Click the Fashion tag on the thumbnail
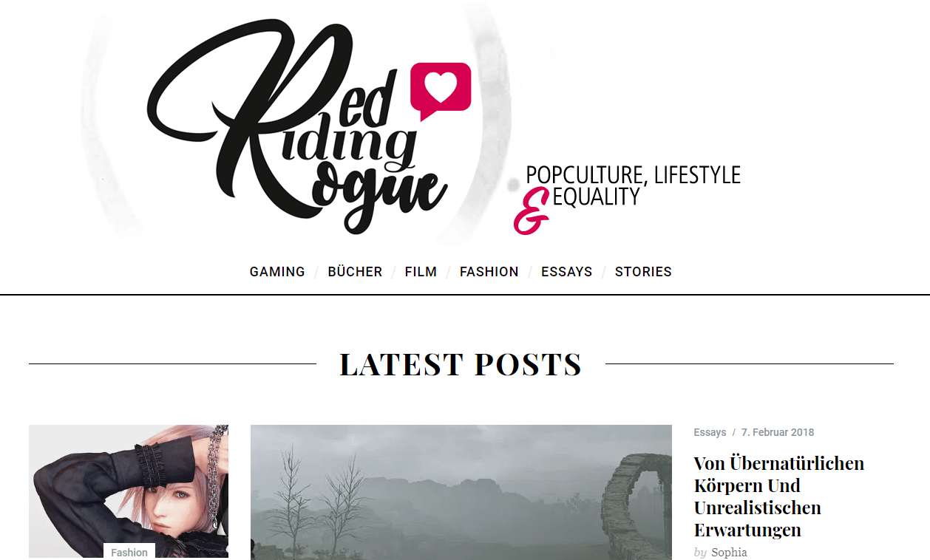 (129, 552)
